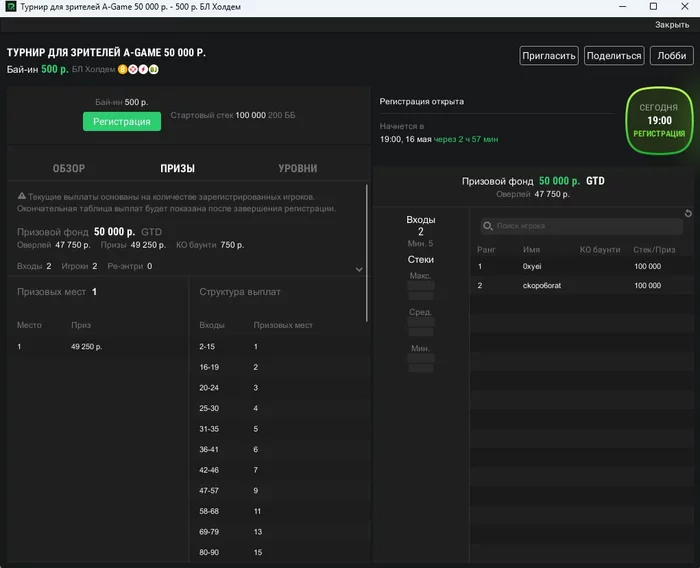Select the ПРИЗЫ tab

[178, 168]
